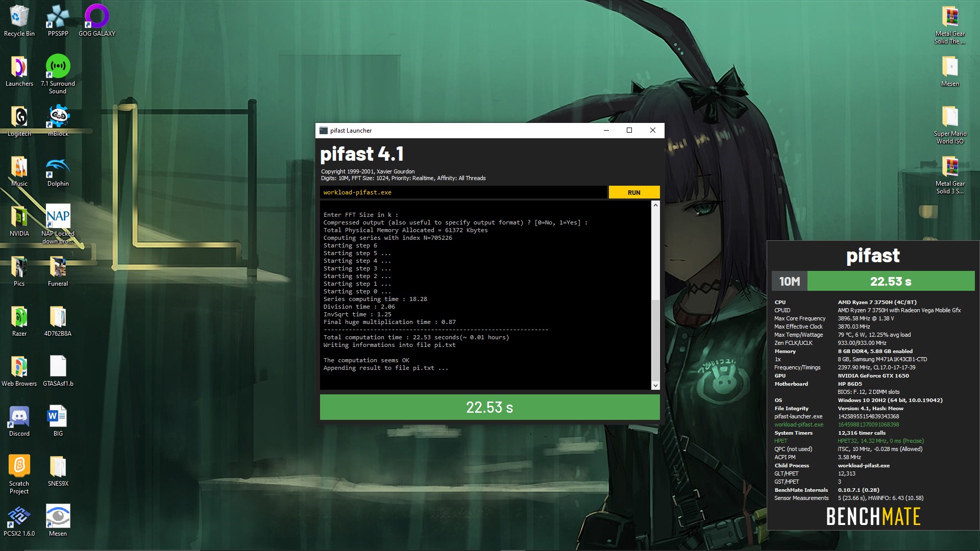
Task: Click the Windows 10 20H2 OS value
Action: [x=890, y=400]
